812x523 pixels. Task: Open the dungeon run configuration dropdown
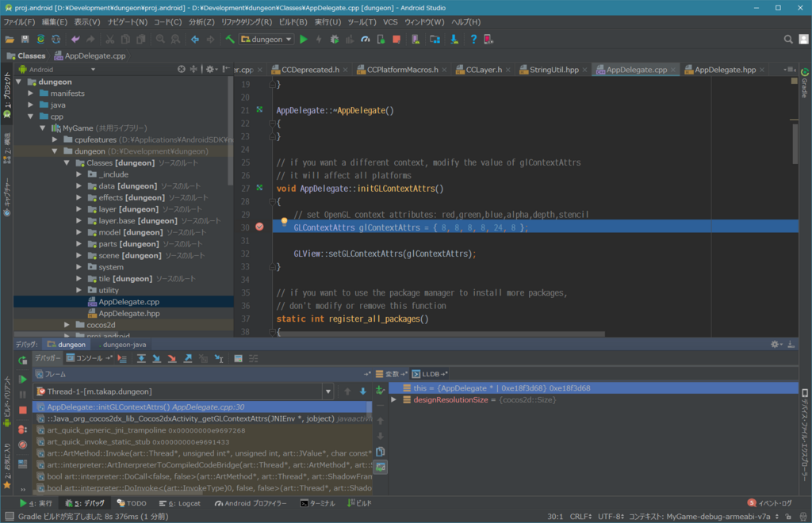[266, 39]
